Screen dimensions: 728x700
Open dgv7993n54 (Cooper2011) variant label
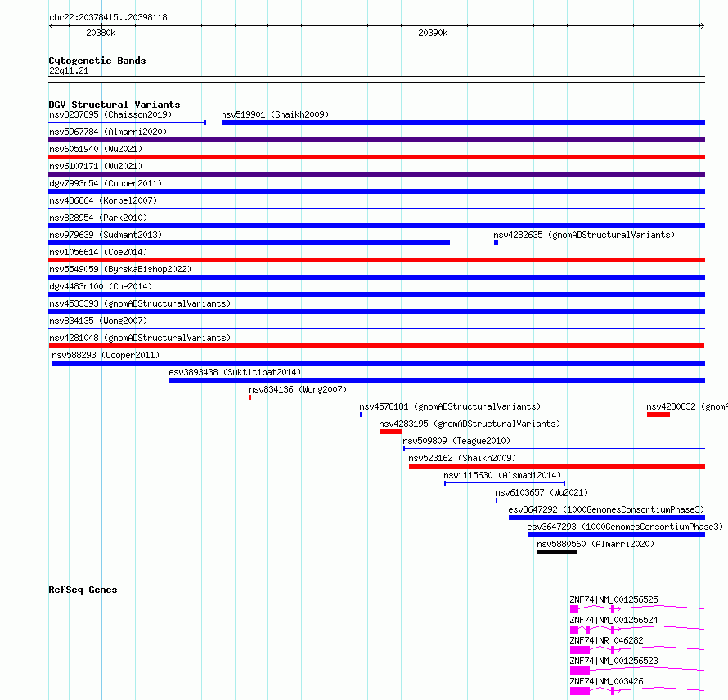[106, 183]
